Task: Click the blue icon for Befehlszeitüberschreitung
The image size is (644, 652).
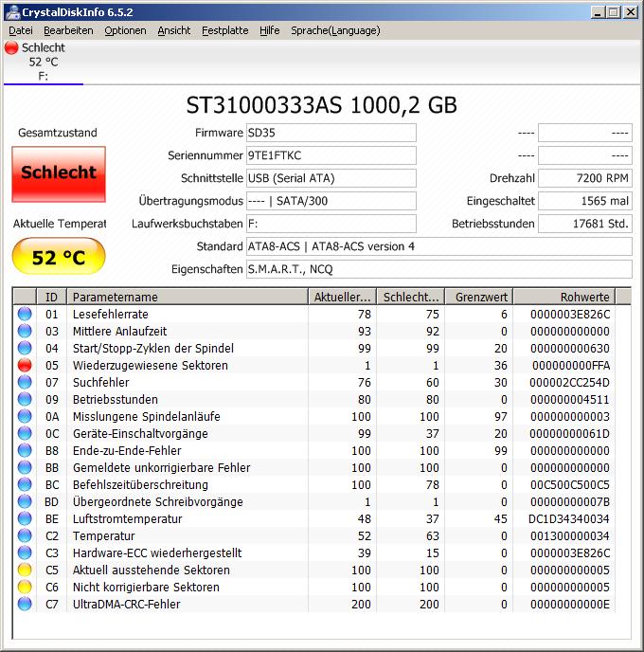Action: pos(25,484)
